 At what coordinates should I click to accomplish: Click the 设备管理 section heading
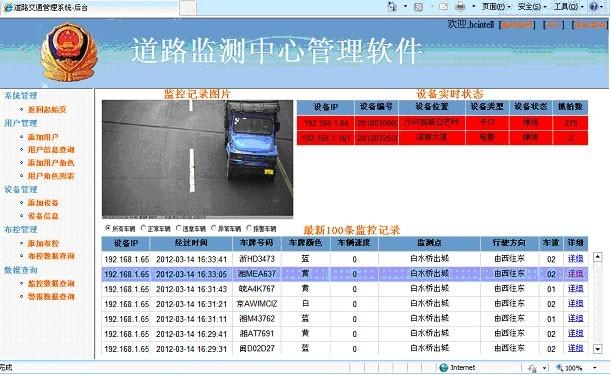pyautogui.click(x=21, y=189)
